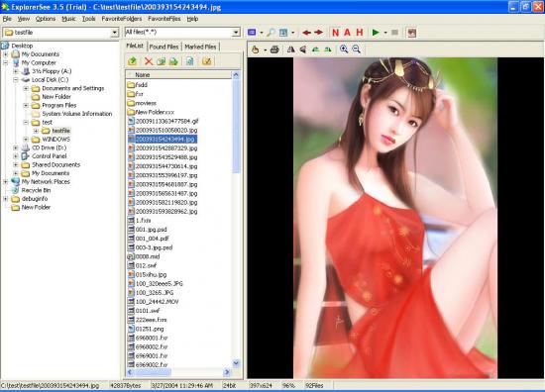Switch to the Marked Files tab

click(200, 47)
